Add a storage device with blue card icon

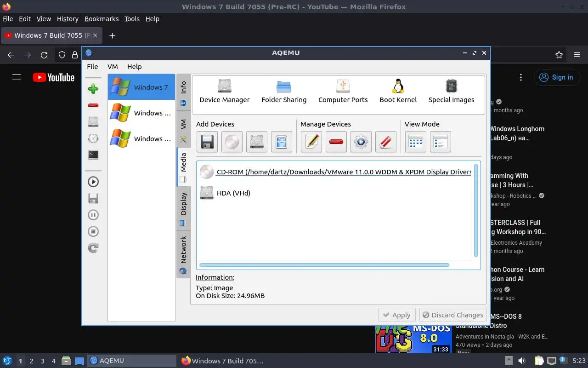click(282, 142)
